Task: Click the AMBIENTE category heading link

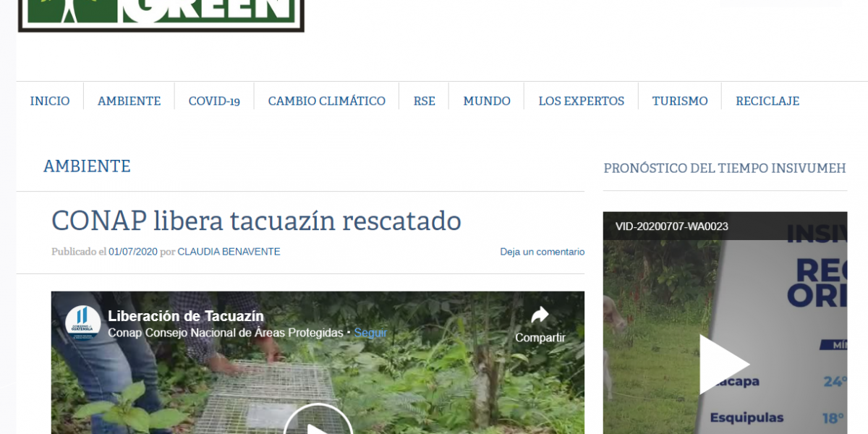Action: [x=87, y=166]
